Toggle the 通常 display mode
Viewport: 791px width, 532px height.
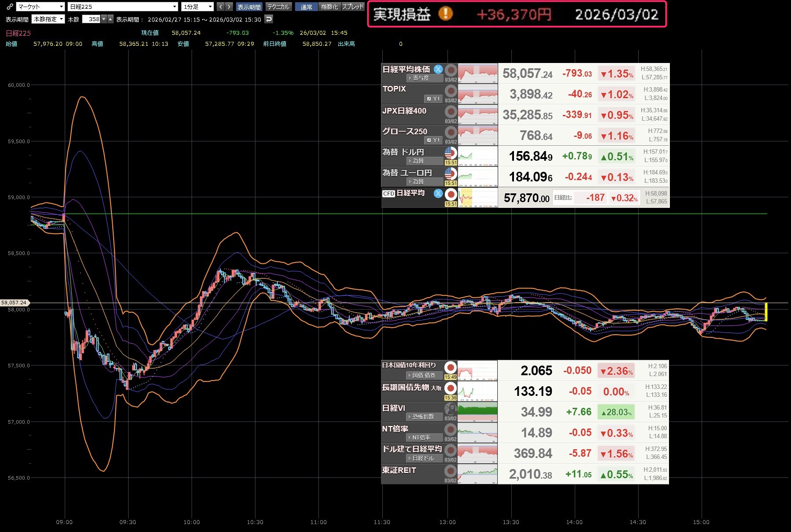[306, 7]
